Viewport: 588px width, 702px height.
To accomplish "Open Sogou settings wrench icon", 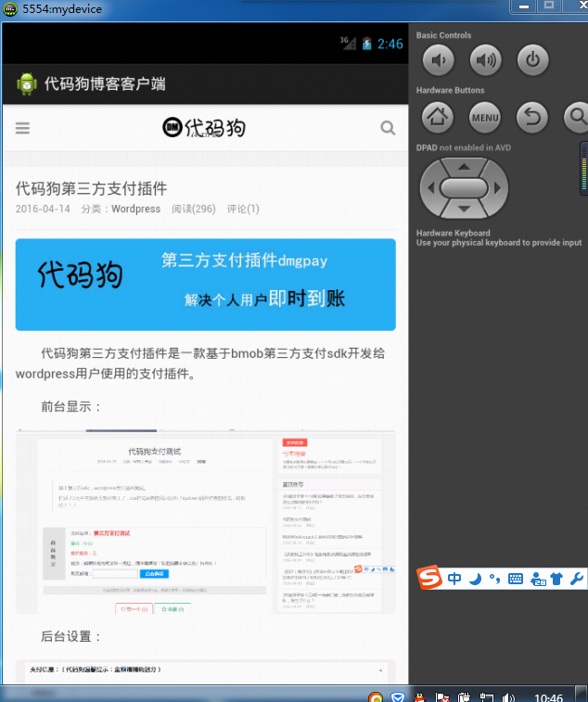I will pos(577,579).
